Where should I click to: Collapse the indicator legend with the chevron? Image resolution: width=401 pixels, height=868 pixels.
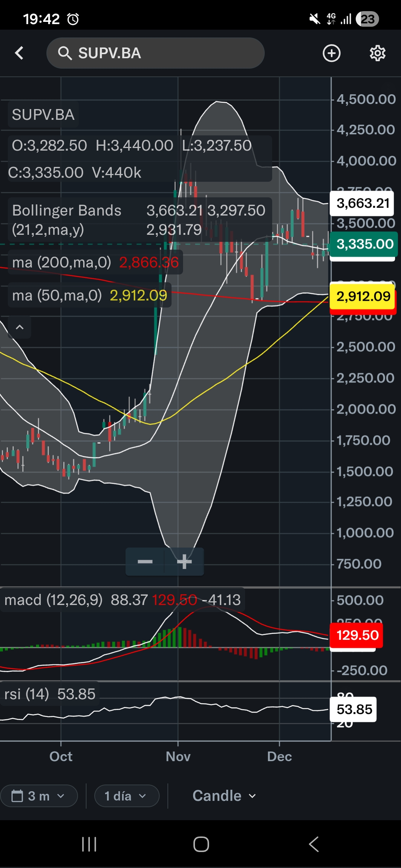point(20,327)
